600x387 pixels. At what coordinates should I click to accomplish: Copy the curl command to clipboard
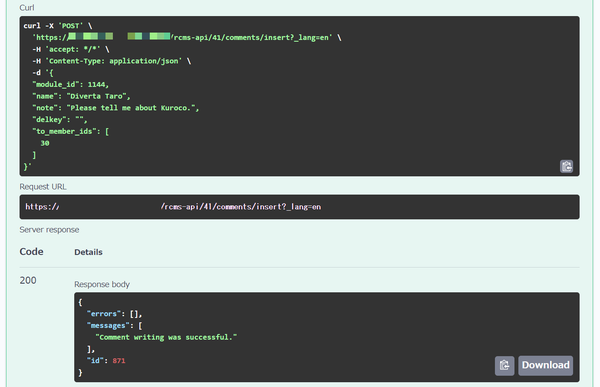pyautogui.click(x=566, y=166)
